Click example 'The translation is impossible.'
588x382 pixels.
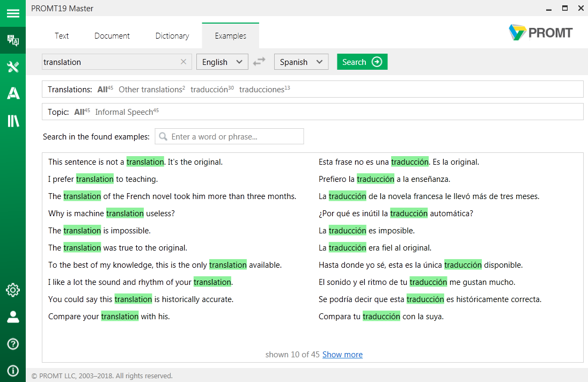pyautogui.click(x=99, y=231)
